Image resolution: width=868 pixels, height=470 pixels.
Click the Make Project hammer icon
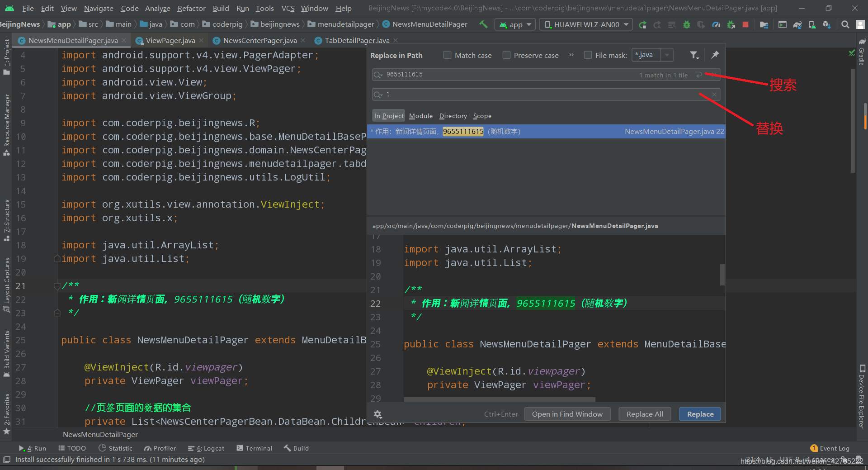click(483, 24)
